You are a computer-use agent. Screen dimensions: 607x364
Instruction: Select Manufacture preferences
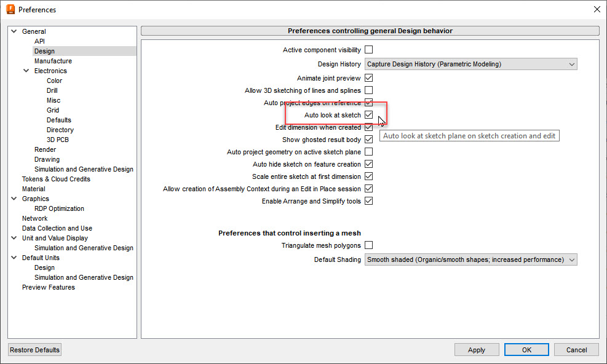point(53,61)
